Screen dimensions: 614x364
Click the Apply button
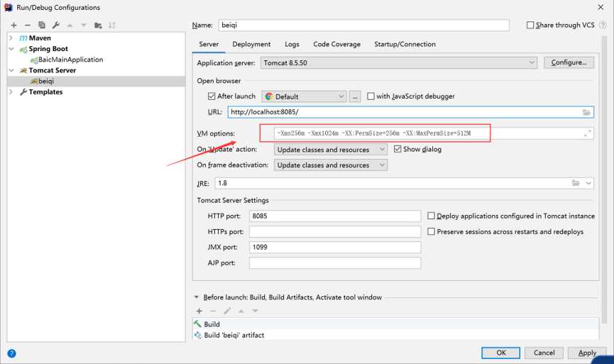tap(587, 353)
